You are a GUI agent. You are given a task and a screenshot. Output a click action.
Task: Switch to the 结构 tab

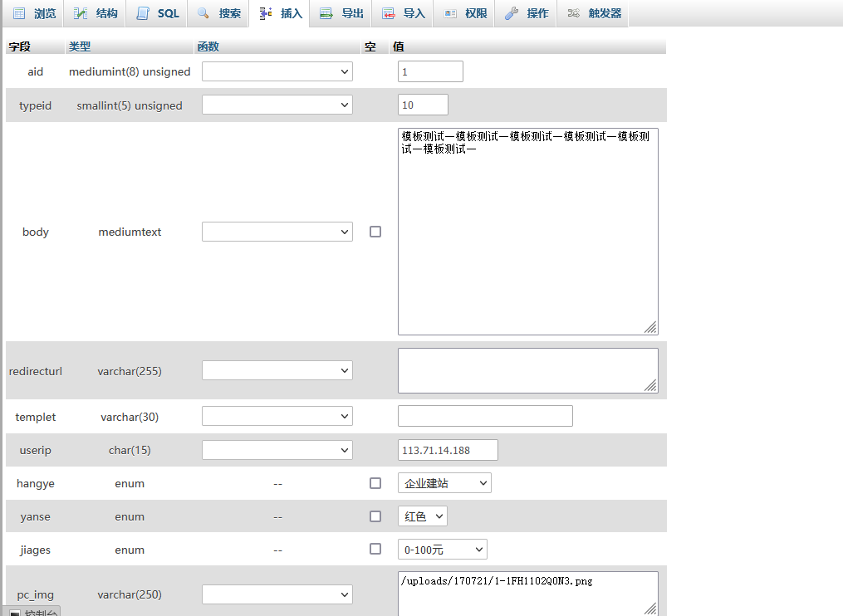click(x=96, y=13)
